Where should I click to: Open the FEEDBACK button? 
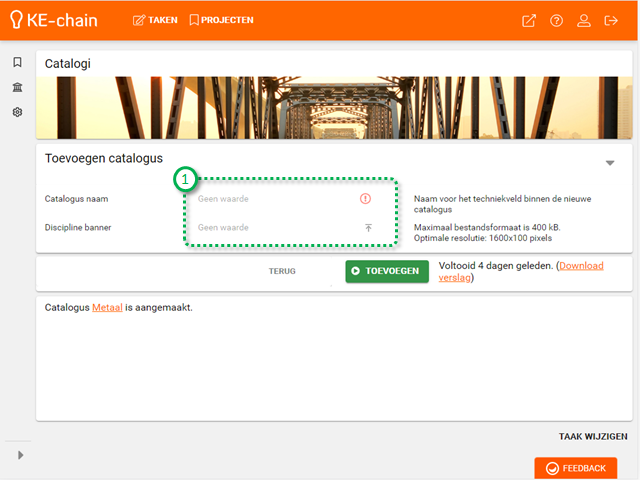point(576,468)
